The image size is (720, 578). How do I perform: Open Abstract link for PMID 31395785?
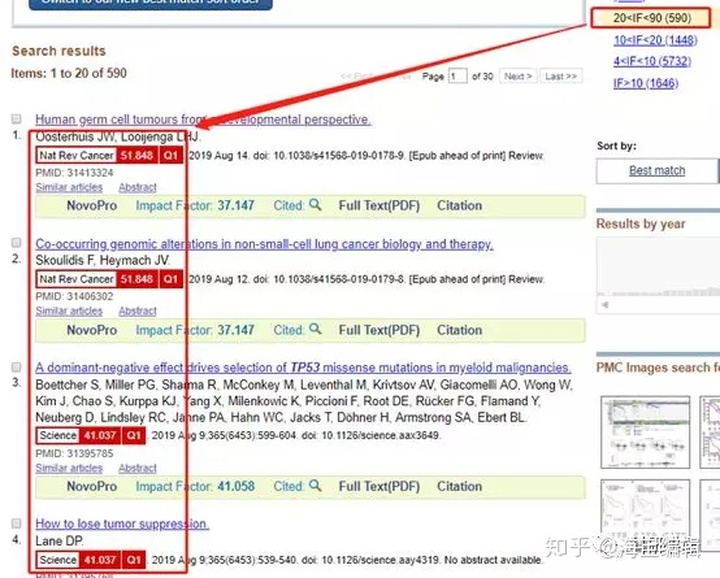137,468
